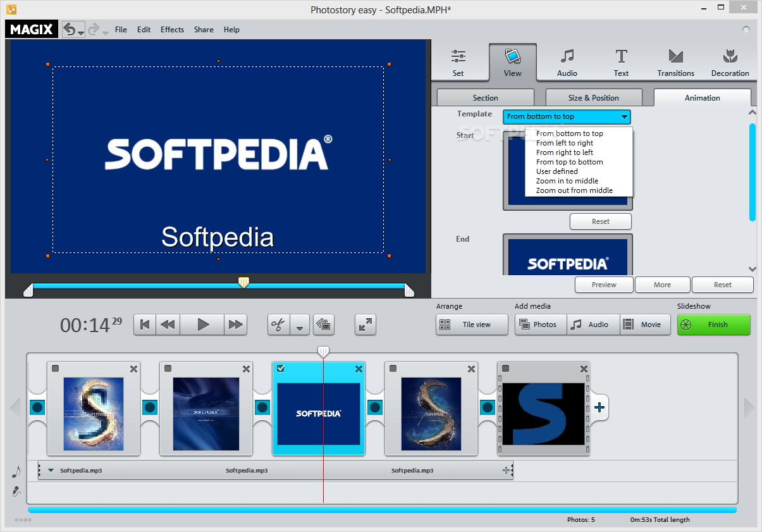Viewport: 762px width, 532px height.
Task: Click the Reset button beside More
Action: pos(723,285)
